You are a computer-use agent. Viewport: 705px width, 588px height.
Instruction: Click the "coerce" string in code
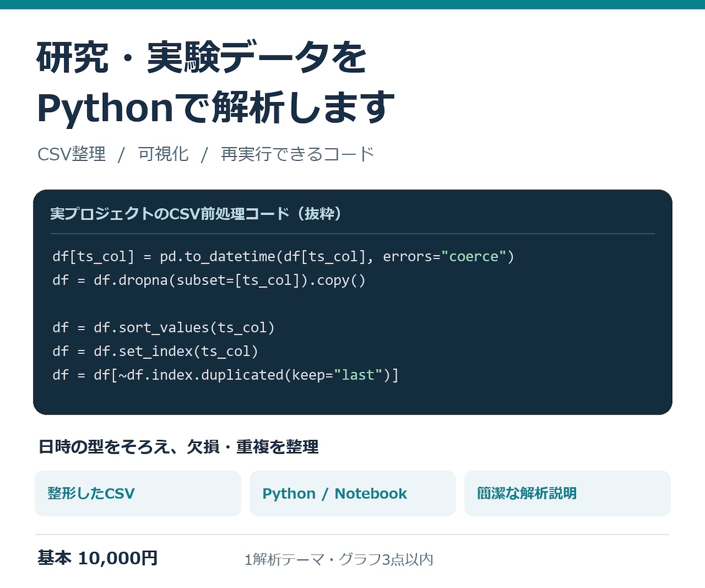tap(474, 256)
